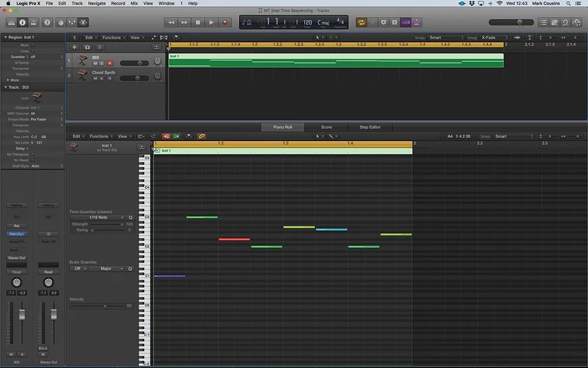Screen dimensions: 588x368
Task: Toggle Piano Roll MIDI Out green button
Action: coord(176,137)
